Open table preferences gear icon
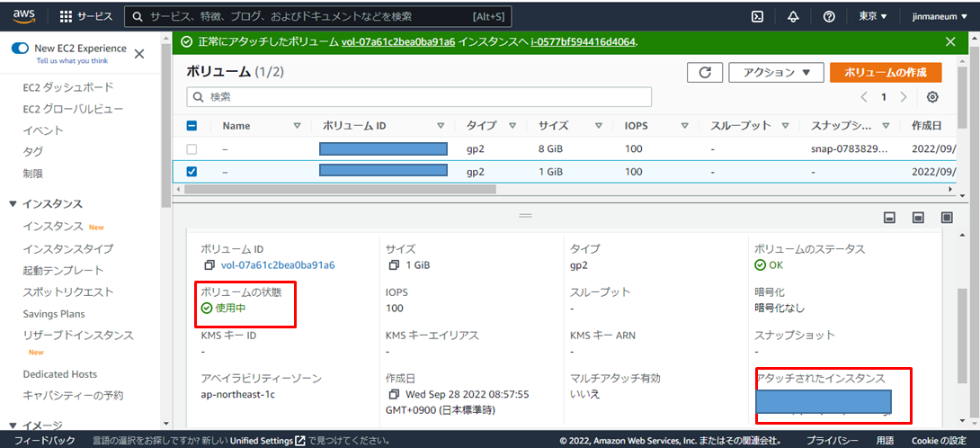This screenshot has width=980, height=448. pyautogui.click(x=932, y=97)
